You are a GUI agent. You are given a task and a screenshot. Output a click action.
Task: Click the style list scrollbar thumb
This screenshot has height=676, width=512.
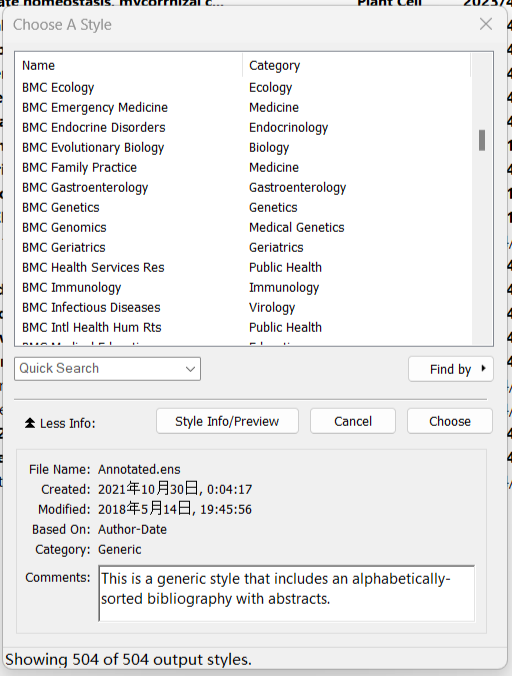pyautogui.click(x=482, y=140)
